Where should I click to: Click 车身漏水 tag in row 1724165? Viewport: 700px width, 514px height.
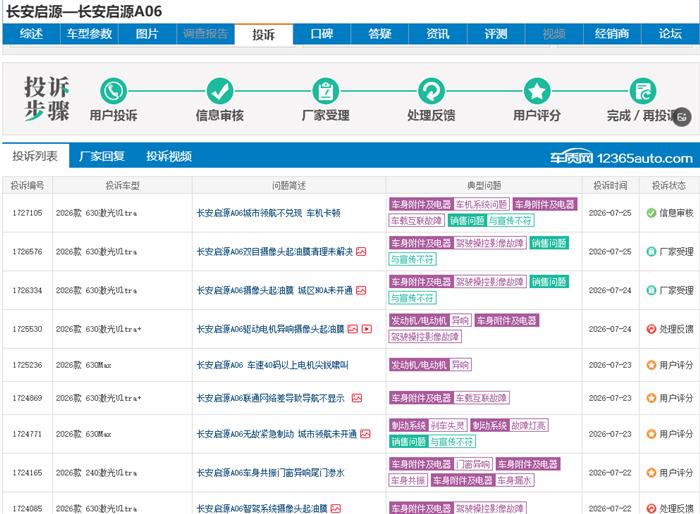coord(515,481)
